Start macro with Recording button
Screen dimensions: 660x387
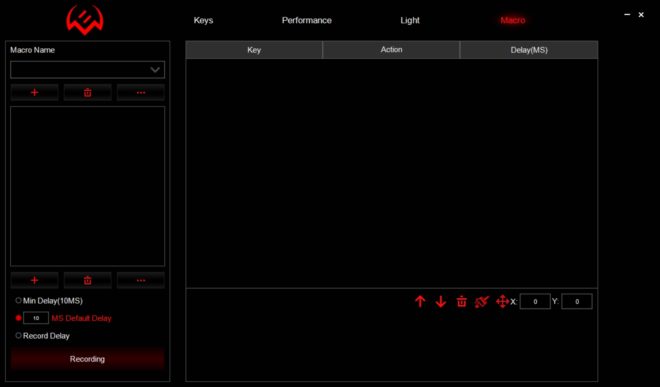[88, 359]
